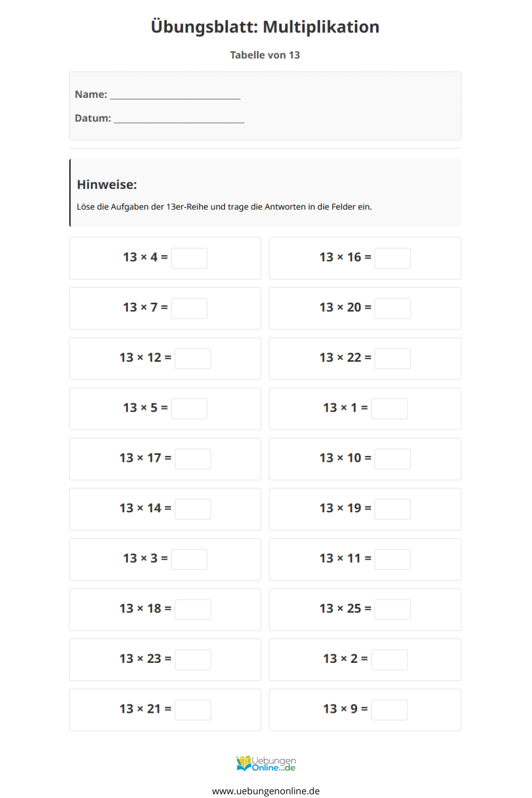Open the www.uebungenonline.de link
Viewport: 532px width, 798px height.
pyautogui.click(x=266, y=791)
